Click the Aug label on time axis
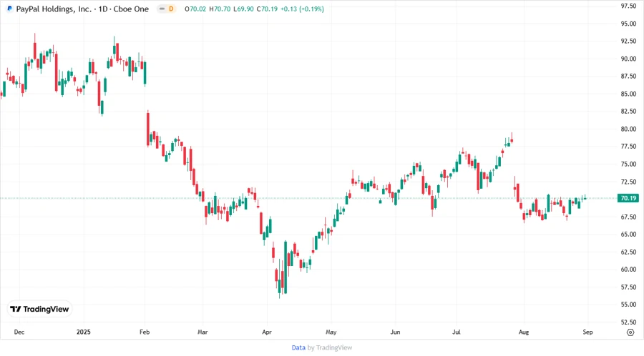This screenshot has width=644, height=356. [524, 332]
